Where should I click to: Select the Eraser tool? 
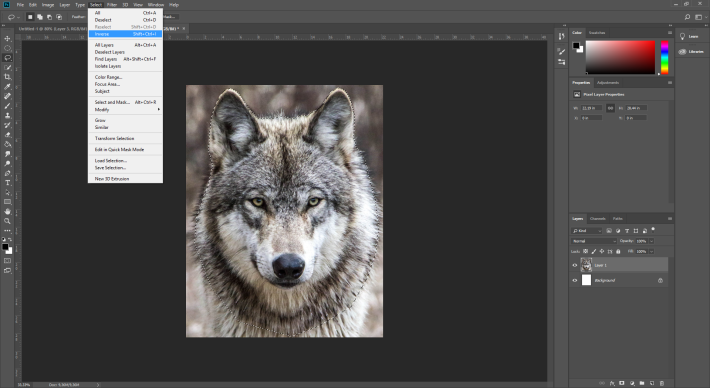(7, 135)
